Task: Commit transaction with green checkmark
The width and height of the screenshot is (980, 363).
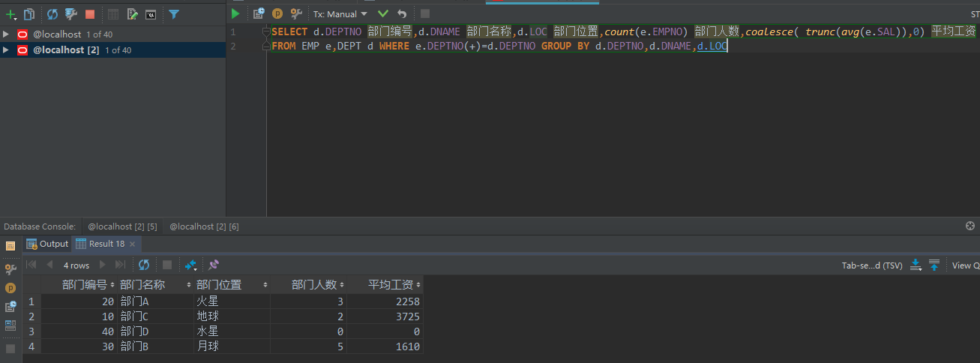Action: coord(383,13)
